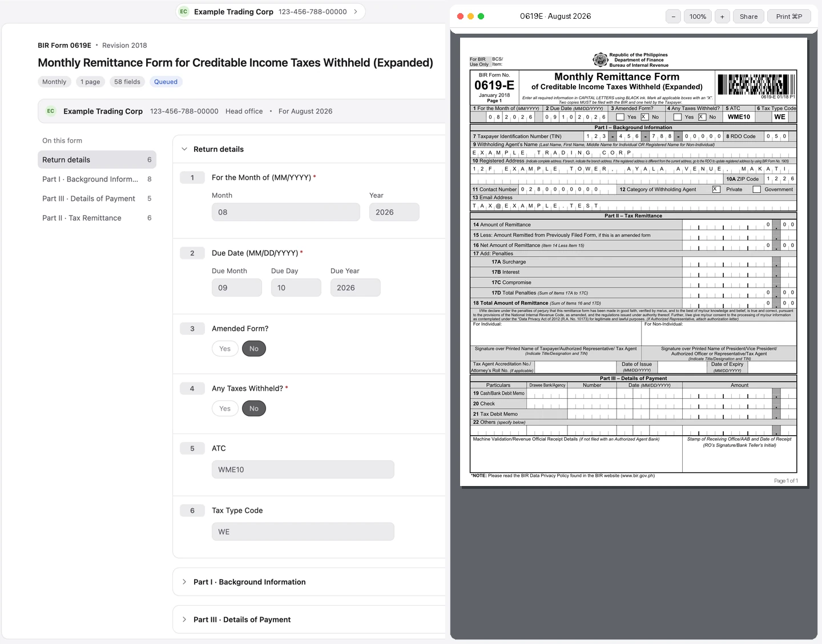Select No for Amended Form
Screen dimensions: 822x644
point(254,349)
